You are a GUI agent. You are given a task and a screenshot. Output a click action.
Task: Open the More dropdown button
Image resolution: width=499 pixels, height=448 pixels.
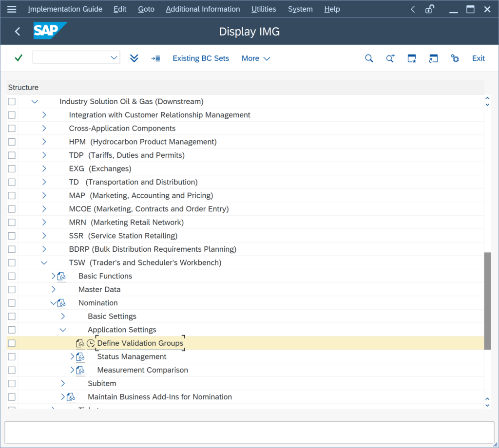[256, 58]
